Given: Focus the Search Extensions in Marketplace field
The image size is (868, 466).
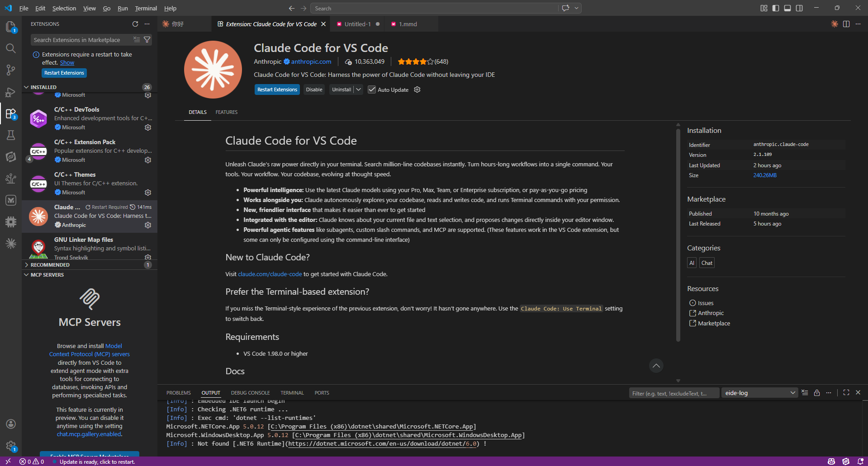Looking at the screenshot, I should 81,40.
